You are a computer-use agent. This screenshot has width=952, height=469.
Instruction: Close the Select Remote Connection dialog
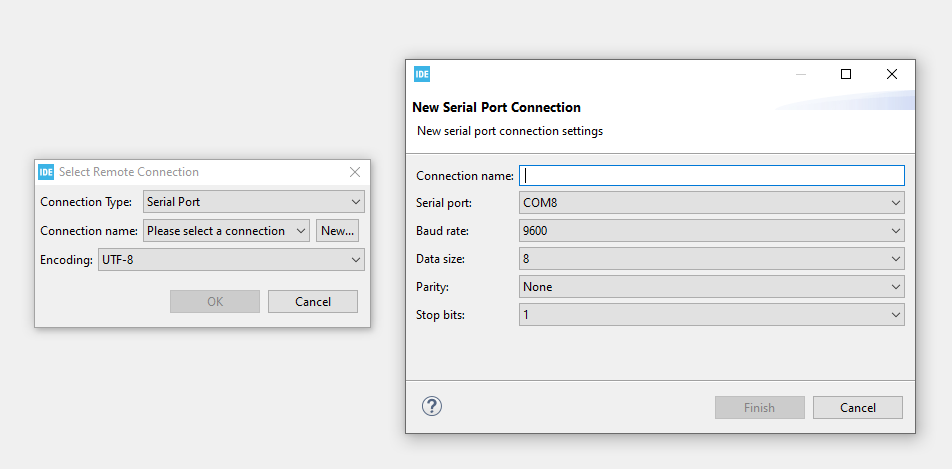coord(355,172)
